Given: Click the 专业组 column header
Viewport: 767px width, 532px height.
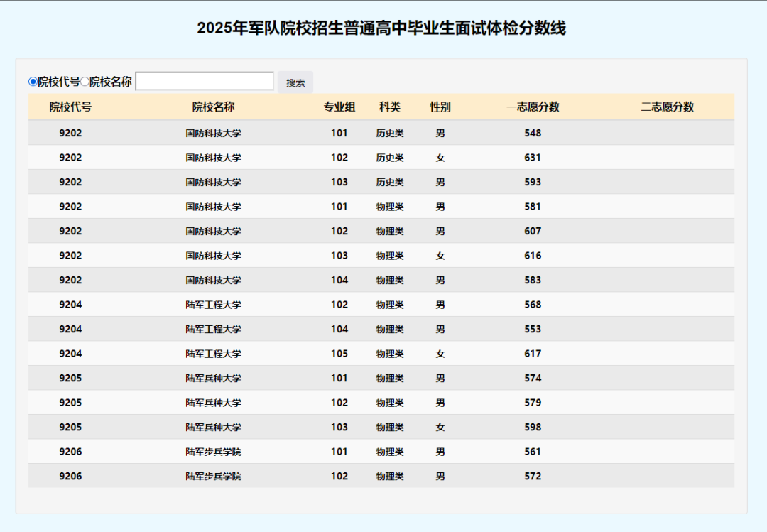Looking at the screenshot, I should pos(339,107).
